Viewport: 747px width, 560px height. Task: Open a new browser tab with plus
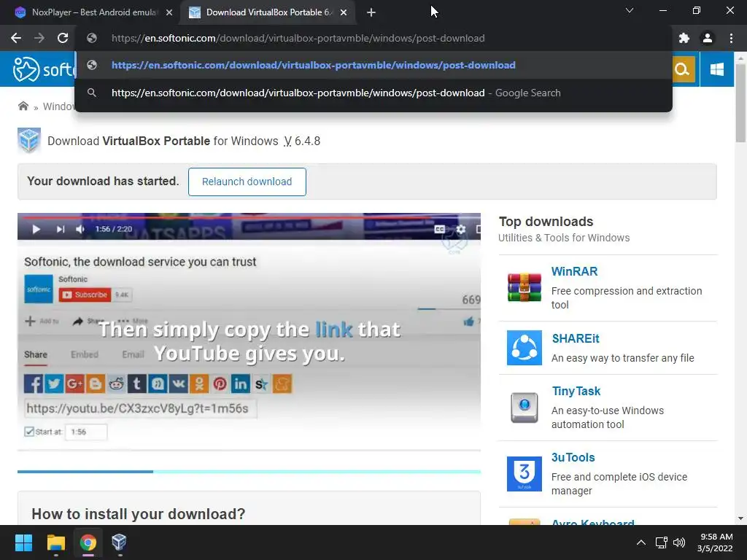pos(371,12)
